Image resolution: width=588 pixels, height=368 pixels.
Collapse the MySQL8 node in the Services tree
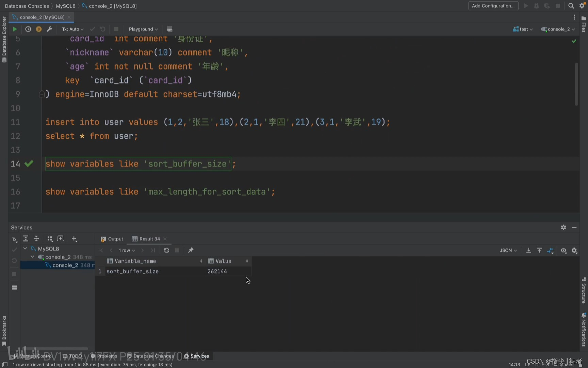25,248
